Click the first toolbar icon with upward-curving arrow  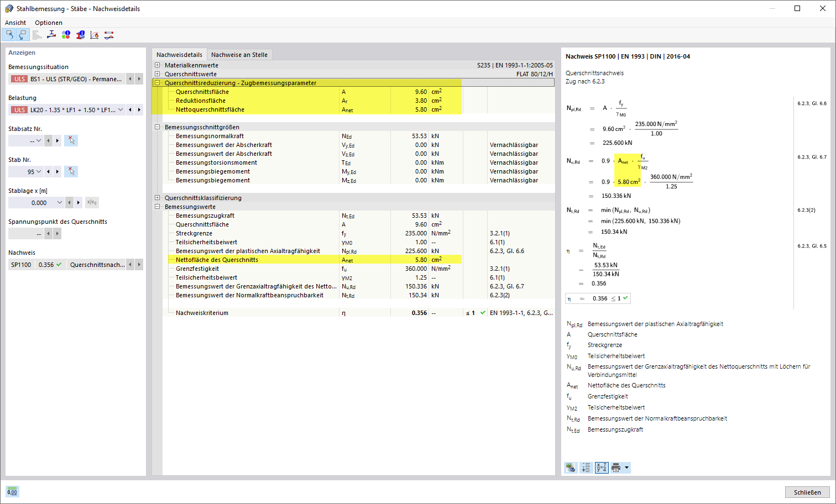point(9,35)
